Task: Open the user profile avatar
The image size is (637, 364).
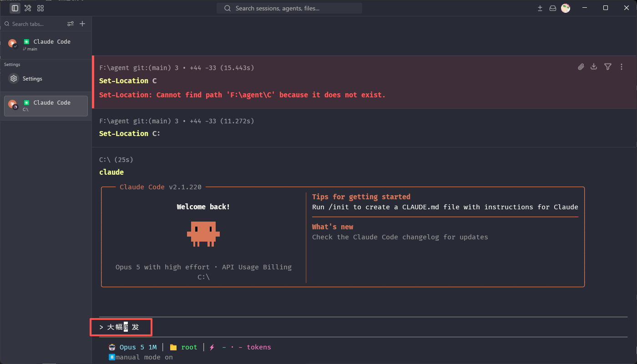Action: (566, 8)
